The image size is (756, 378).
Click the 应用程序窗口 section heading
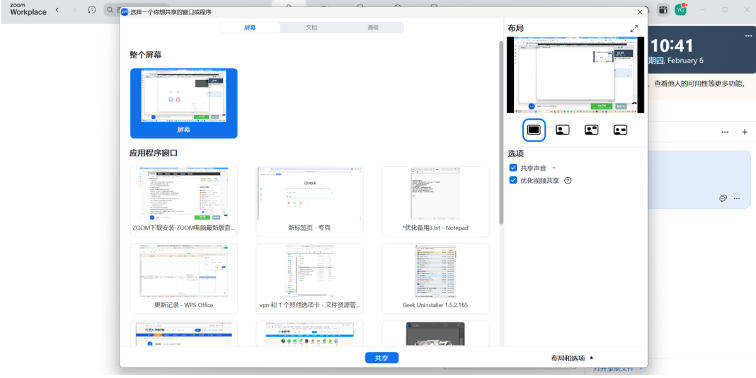point(153,153)
